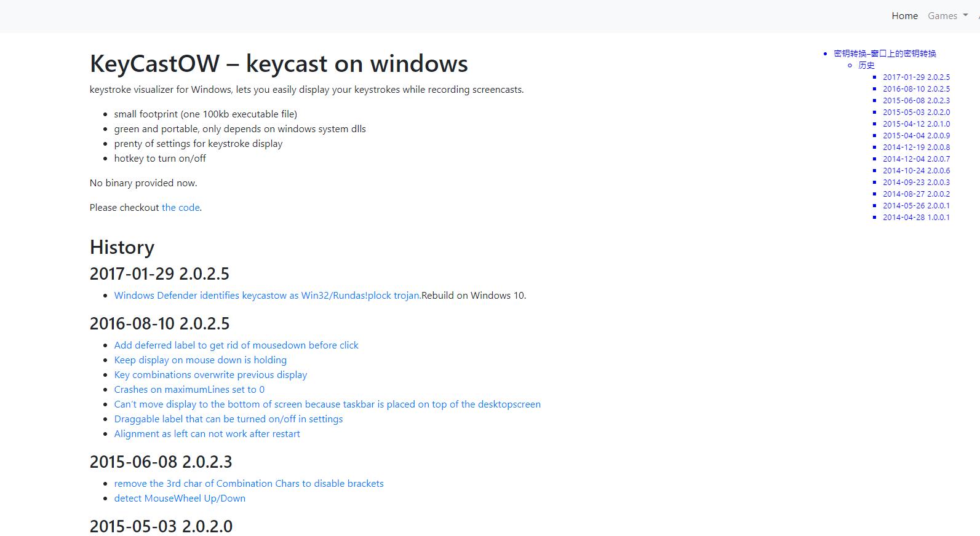The width and height of the screenshot is (980, 536).
Task: Click 'Keep display on mouse down' link
Action: 200,360
